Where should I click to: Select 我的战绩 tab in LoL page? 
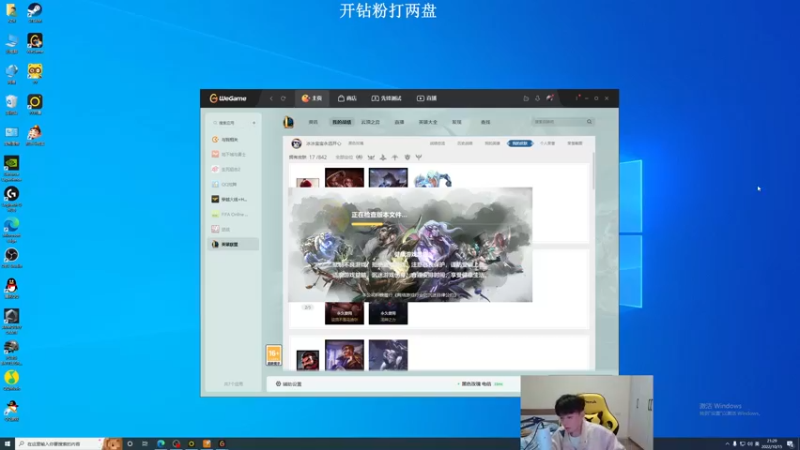pyautogui.click(x=341, y=122)
